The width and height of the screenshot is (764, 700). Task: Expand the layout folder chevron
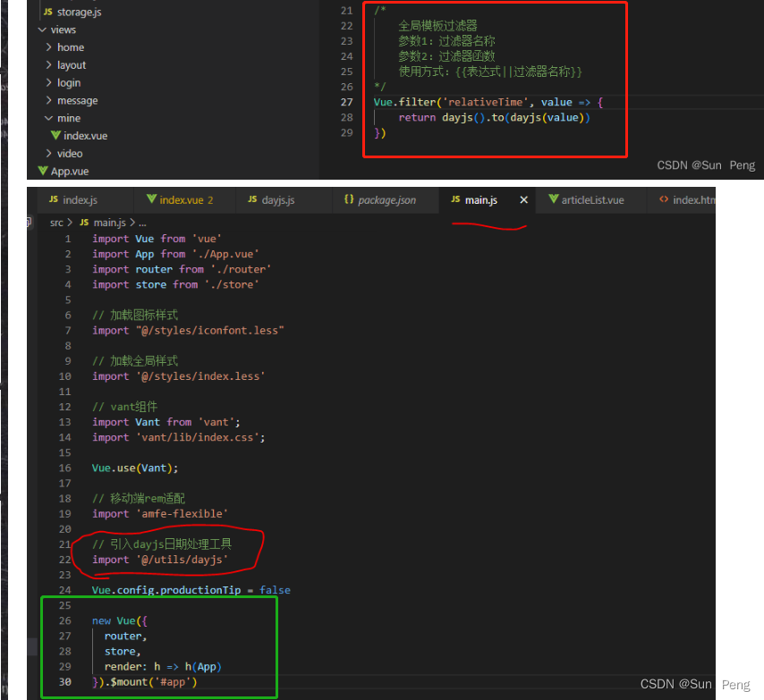[x=48, y=64]
